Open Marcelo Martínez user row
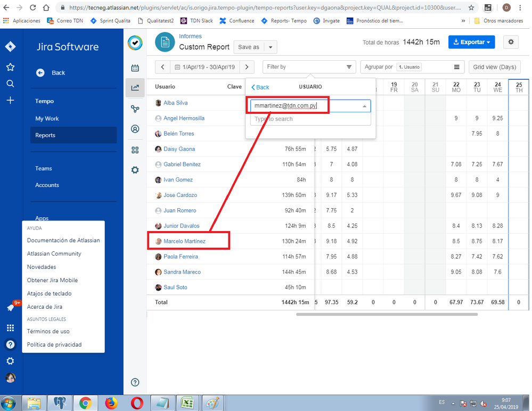532x411 pixels. (x=184, y=241)
